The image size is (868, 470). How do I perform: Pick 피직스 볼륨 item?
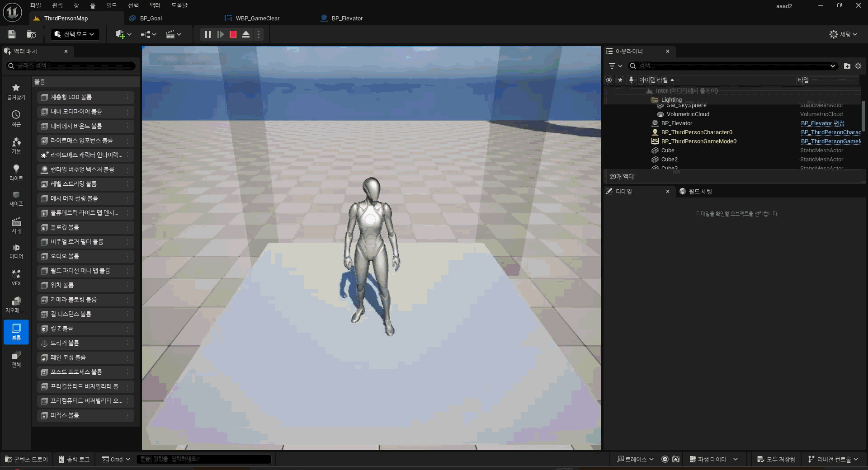point(85,415)
